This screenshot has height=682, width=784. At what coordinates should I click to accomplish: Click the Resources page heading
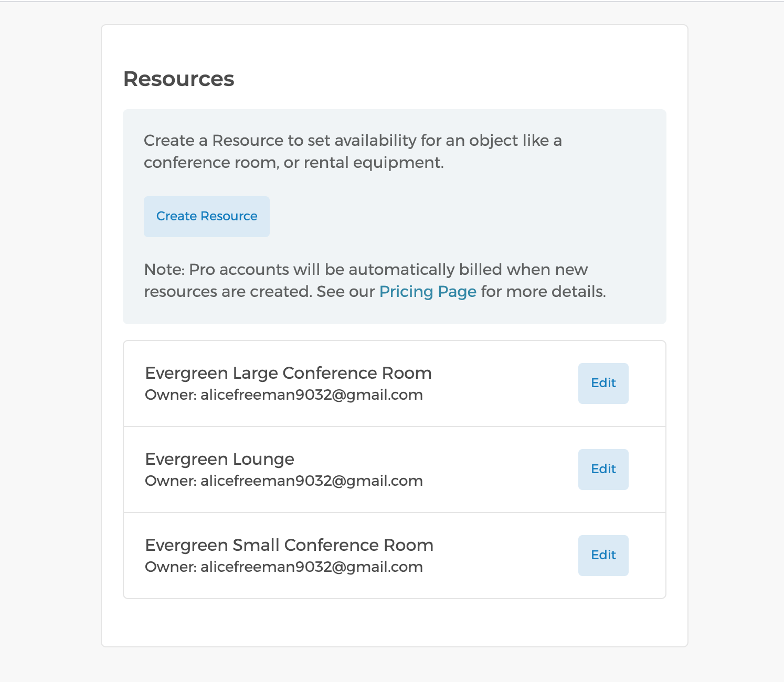(178, 79)
